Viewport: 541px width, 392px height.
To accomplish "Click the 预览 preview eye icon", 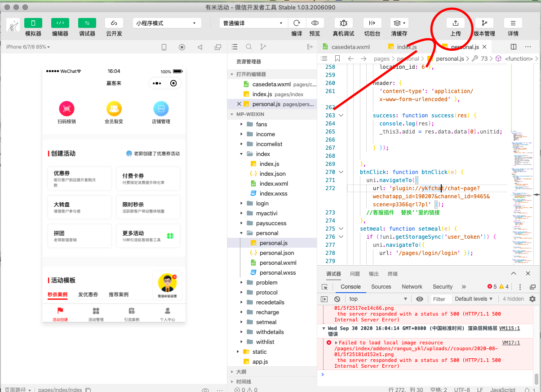I will 315,23.
